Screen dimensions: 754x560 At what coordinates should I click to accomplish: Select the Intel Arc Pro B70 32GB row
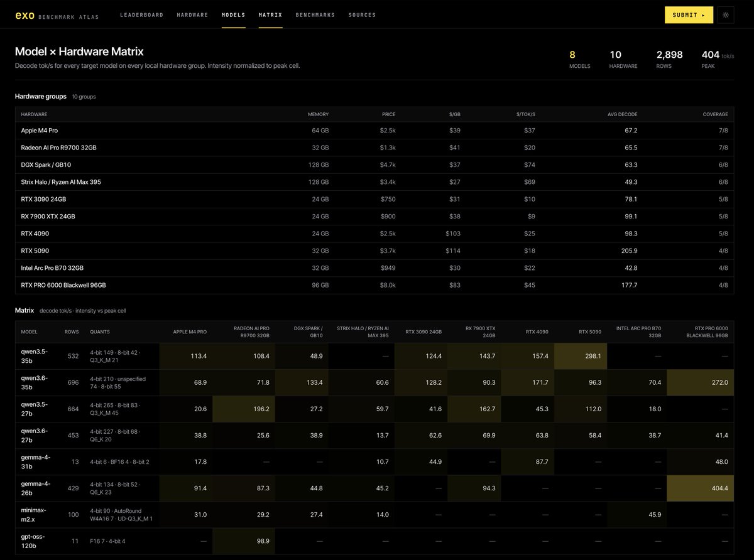pos(374,268)
